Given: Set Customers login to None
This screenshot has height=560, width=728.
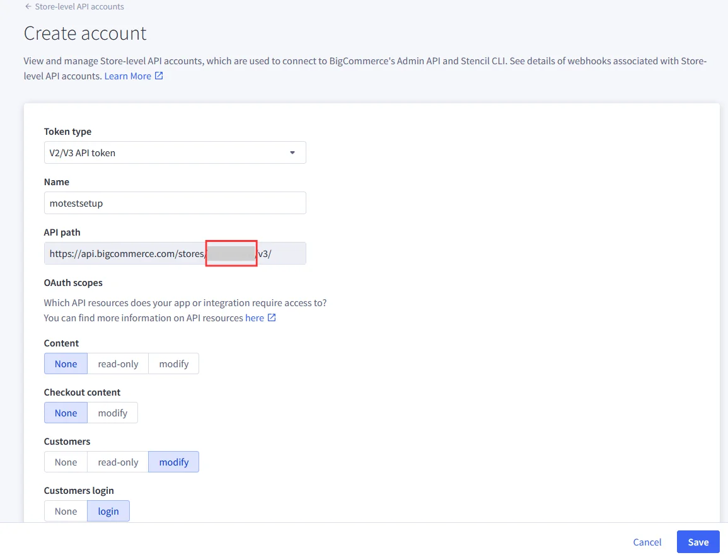Looking at the screenshot, I should point(66,511).
